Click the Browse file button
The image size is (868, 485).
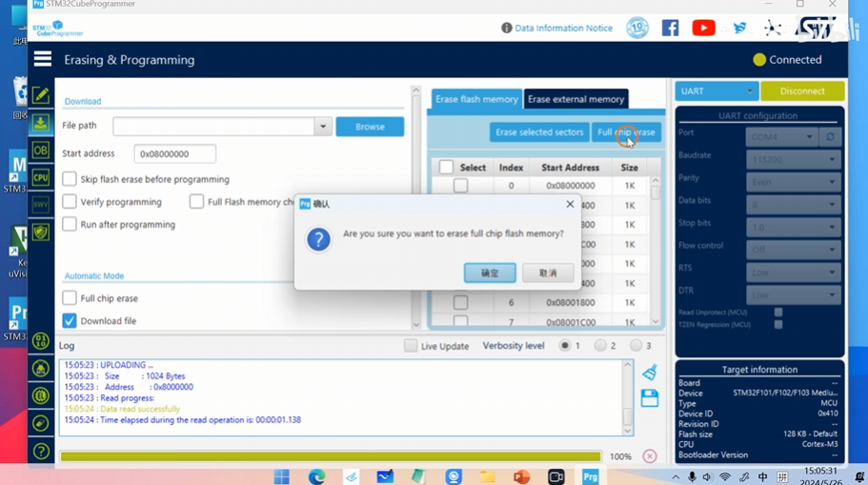click(x=370, y=127)
